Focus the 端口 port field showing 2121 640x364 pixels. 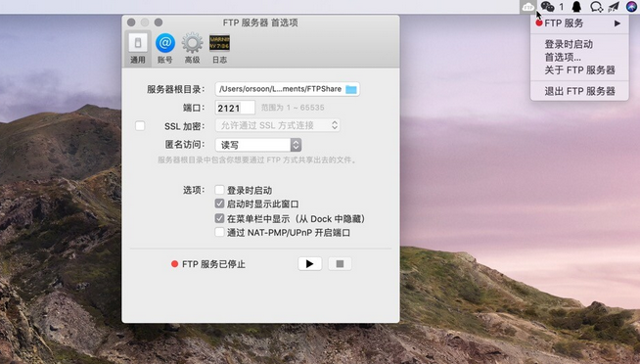[x=235, y=108]
